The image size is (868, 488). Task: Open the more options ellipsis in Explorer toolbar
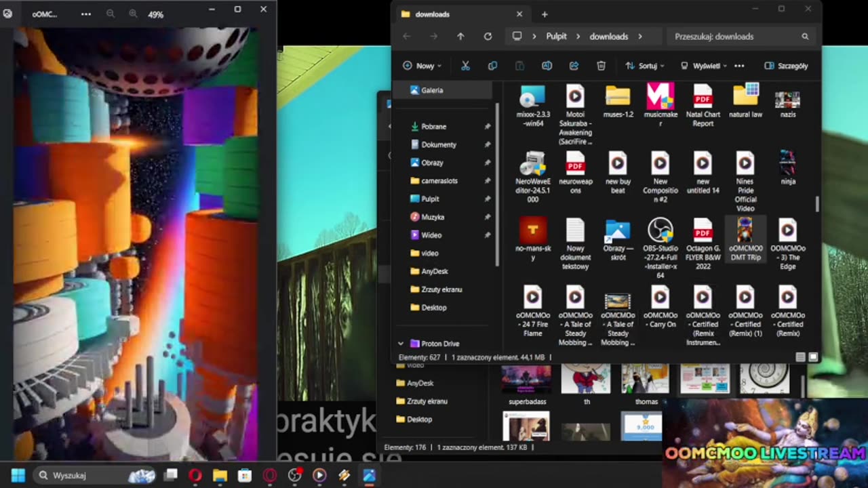[x=739, y=66]
